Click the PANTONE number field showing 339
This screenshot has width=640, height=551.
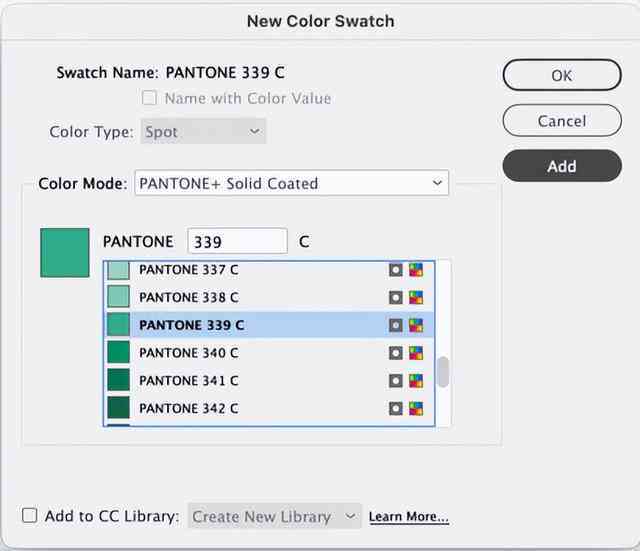237,241
